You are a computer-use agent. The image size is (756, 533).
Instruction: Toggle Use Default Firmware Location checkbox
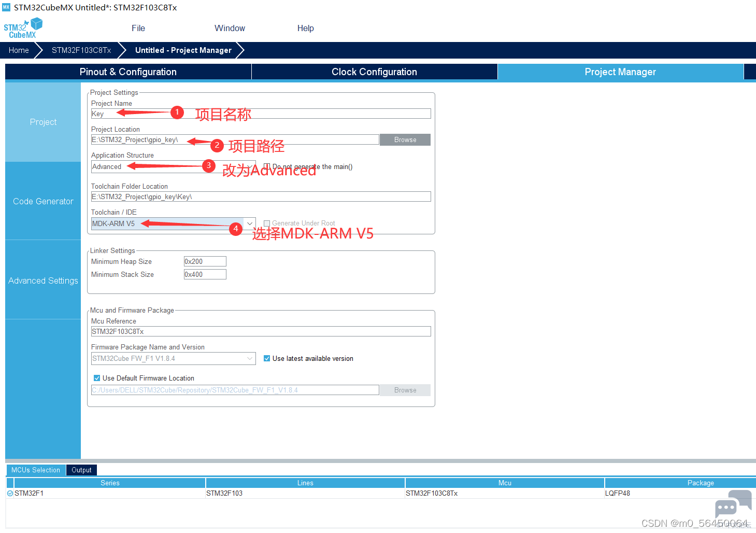pyautogui.click(x=97, y=378)
